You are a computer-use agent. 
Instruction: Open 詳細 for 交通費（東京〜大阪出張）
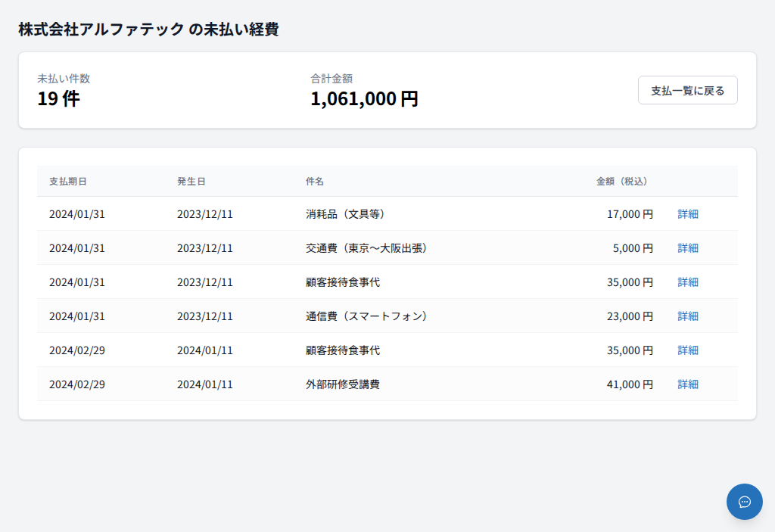pyautogui.click(x=687, y=248)
